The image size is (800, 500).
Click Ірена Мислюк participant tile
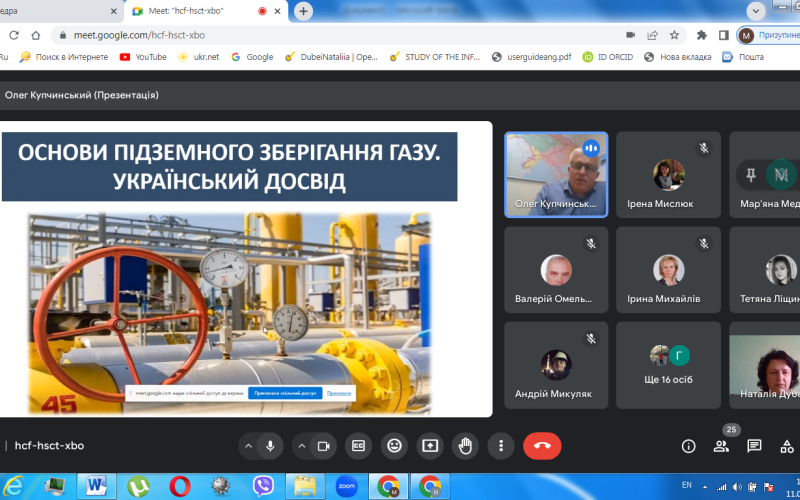668,174
